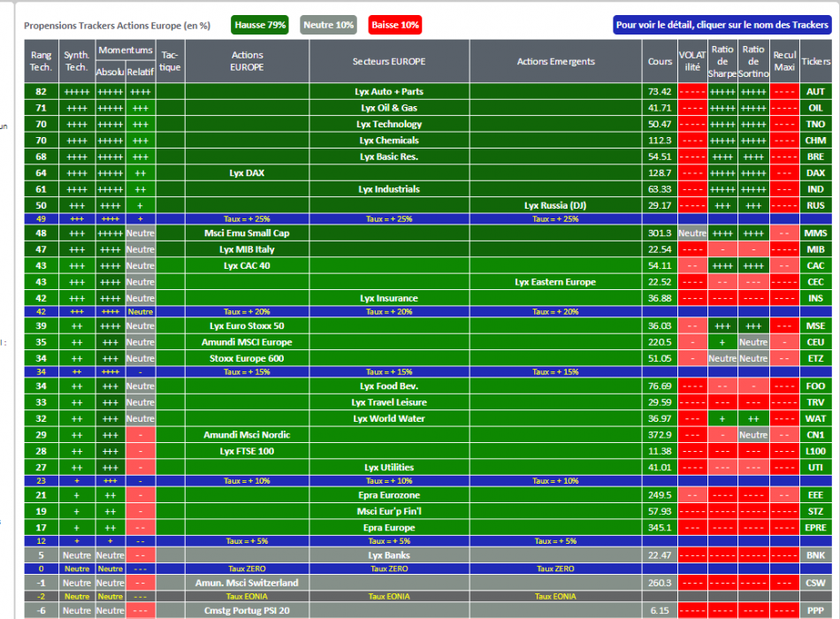Click the Baisse 10% red badge
The height and width of the screenshot is (619, 840).
point(395,25)
